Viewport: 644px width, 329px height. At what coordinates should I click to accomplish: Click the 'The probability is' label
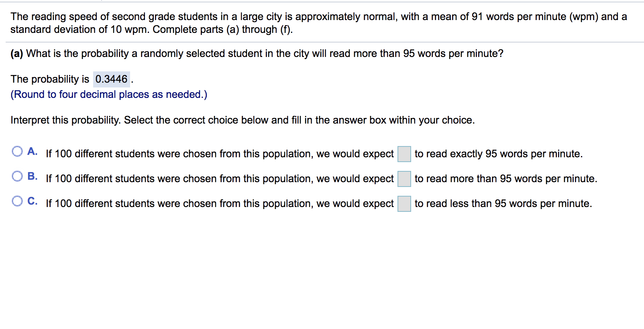click(50, 79)
